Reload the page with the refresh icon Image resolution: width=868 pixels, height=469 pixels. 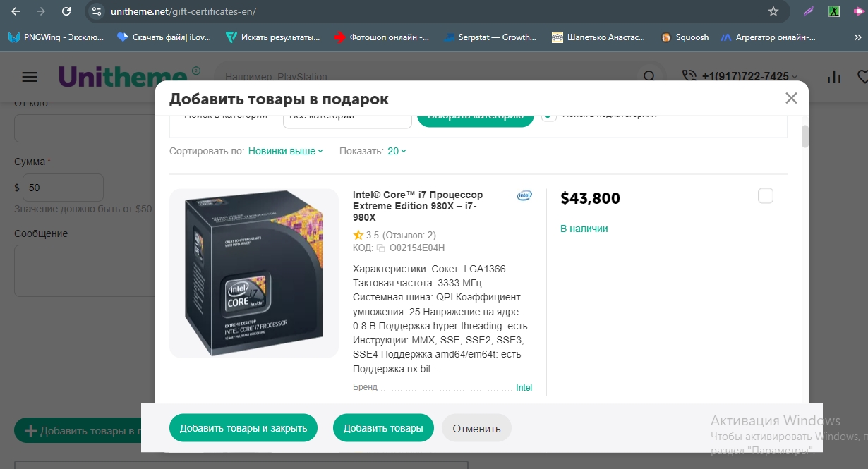pyautogui.click(x=66, y=11)
